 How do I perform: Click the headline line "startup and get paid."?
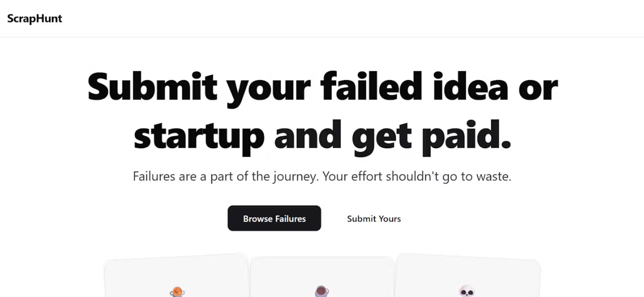pos(323,134)
